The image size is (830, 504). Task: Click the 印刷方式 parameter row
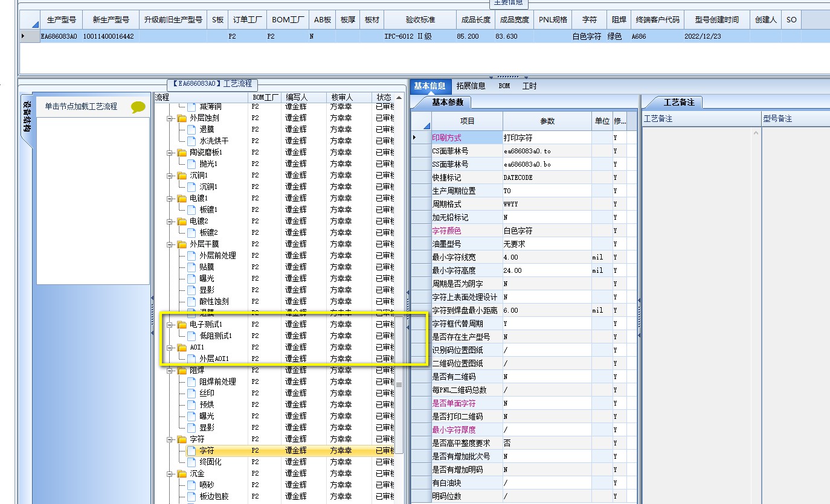click(x=524, y=138)
